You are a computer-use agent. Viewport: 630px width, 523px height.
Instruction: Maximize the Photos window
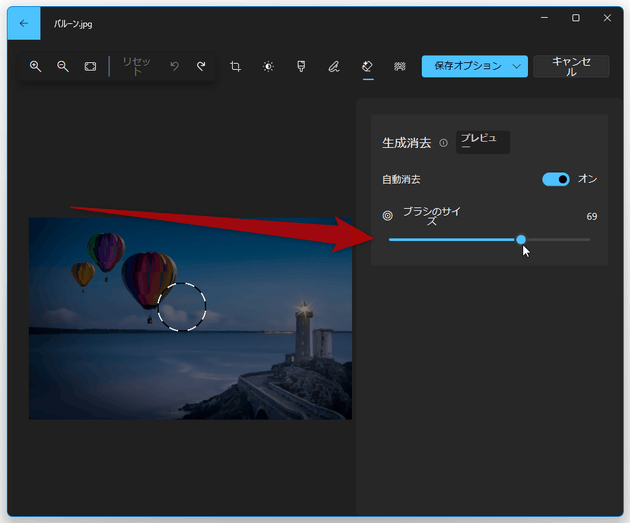point(576,18)
